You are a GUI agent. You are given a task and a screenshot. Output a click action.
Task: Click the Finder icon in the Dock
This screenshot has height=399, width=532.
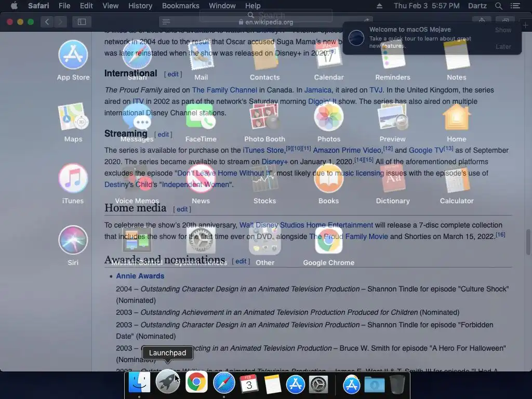coord(139,383)
